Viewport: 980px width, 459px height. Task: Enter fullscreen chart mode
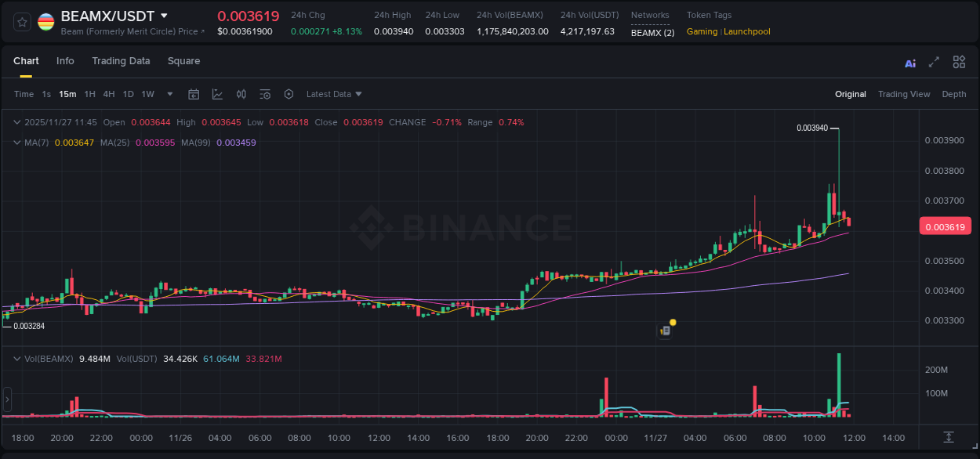[x=935, y=62]
